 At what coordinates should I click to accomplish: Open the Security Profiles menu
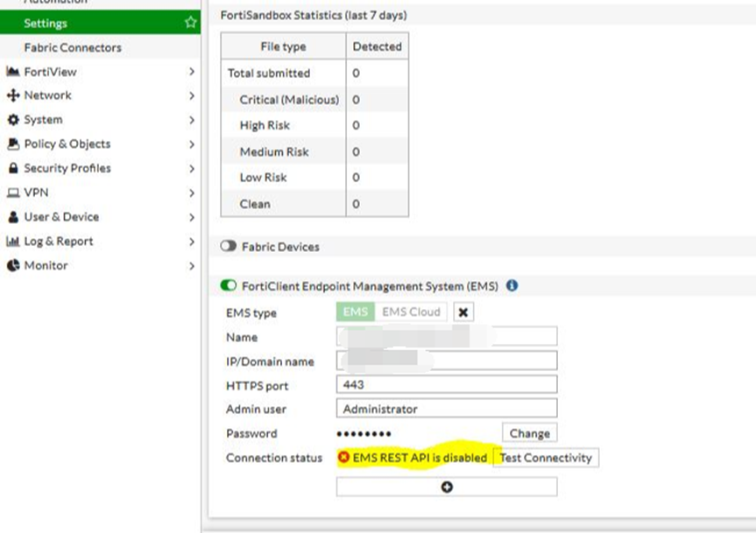100,168
